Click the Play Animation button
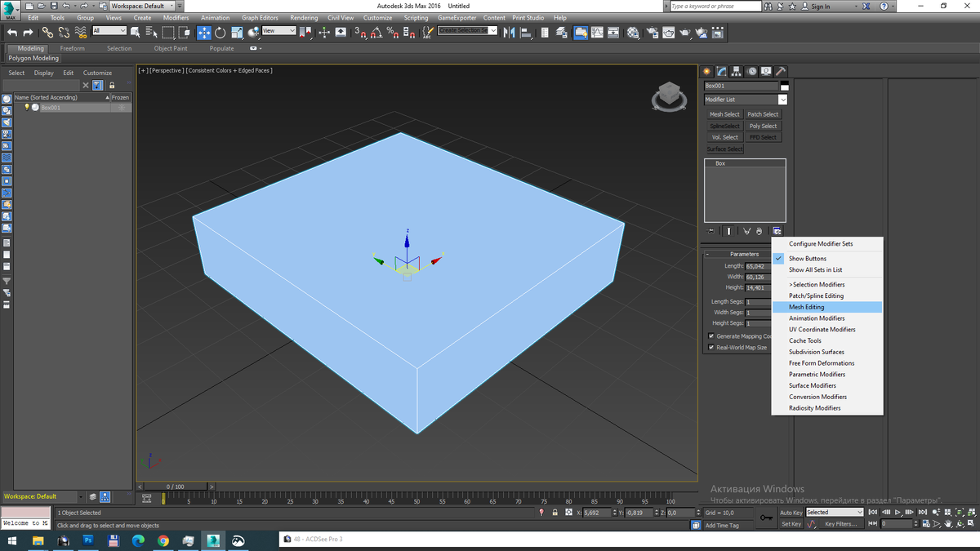 coord(898,512)
